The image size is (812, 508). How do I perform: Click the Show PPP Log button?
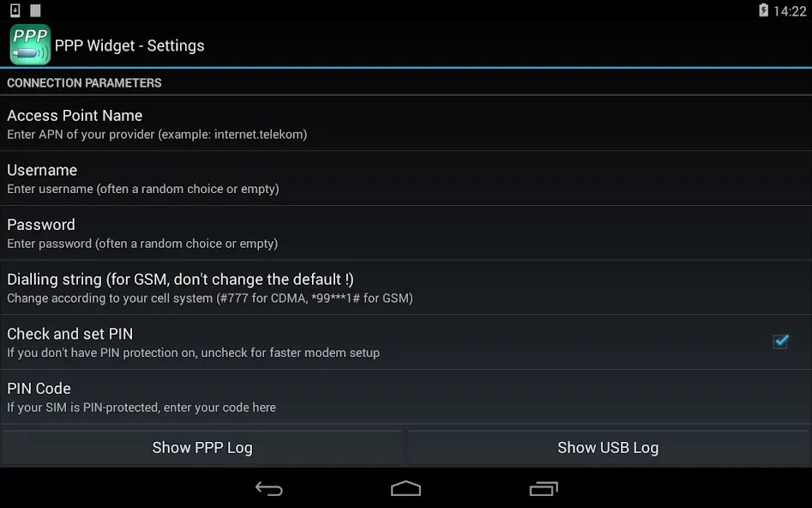(x=202, y=447)
